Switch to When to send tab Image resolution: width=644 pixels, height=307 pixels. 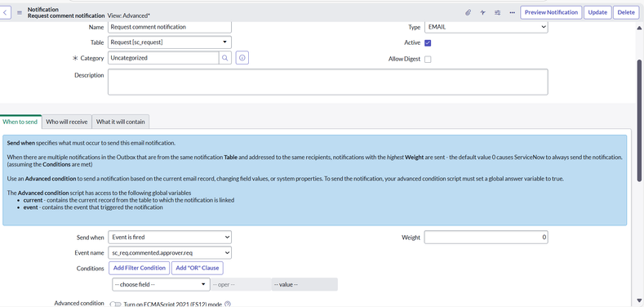coord(20,122)
